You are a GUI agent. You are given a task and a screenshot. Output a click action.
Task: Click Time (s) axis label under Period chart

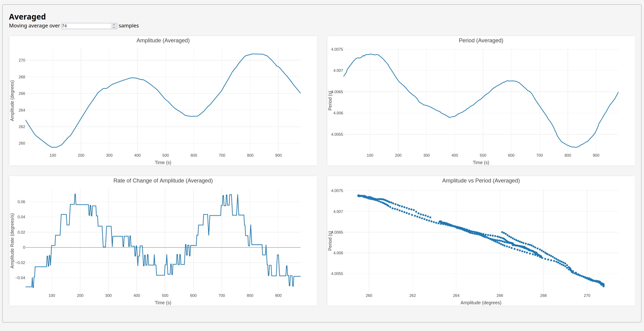(481, 163)
